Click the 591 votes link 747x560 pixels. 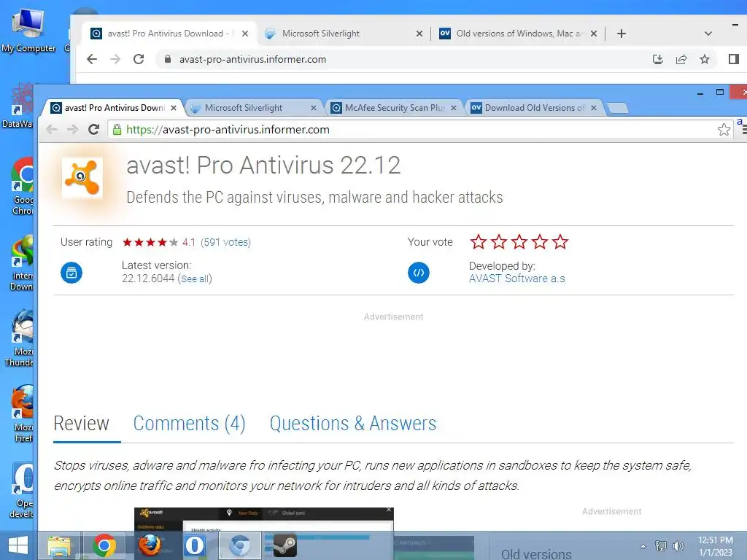(x=226, y=242)
